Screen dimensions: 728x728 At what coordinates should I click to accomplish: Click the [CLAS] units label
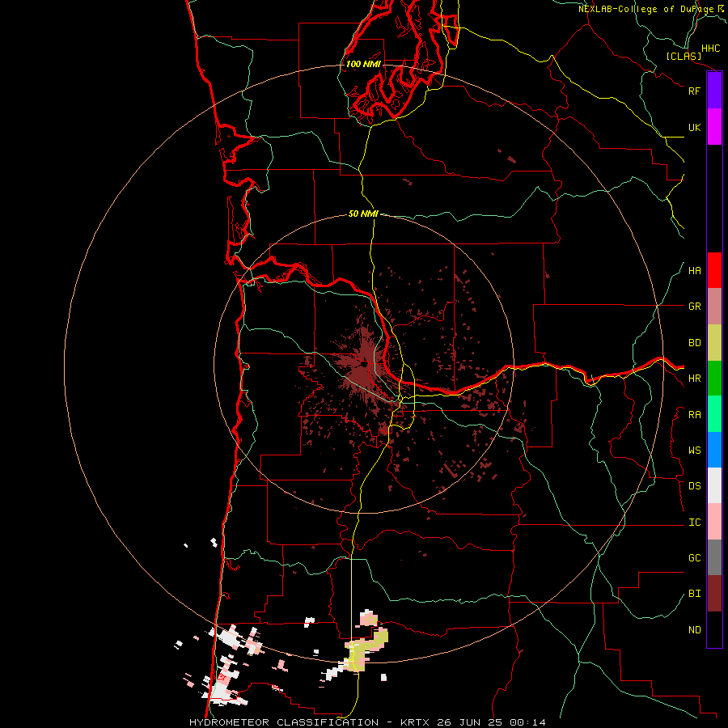click(684, 56)
